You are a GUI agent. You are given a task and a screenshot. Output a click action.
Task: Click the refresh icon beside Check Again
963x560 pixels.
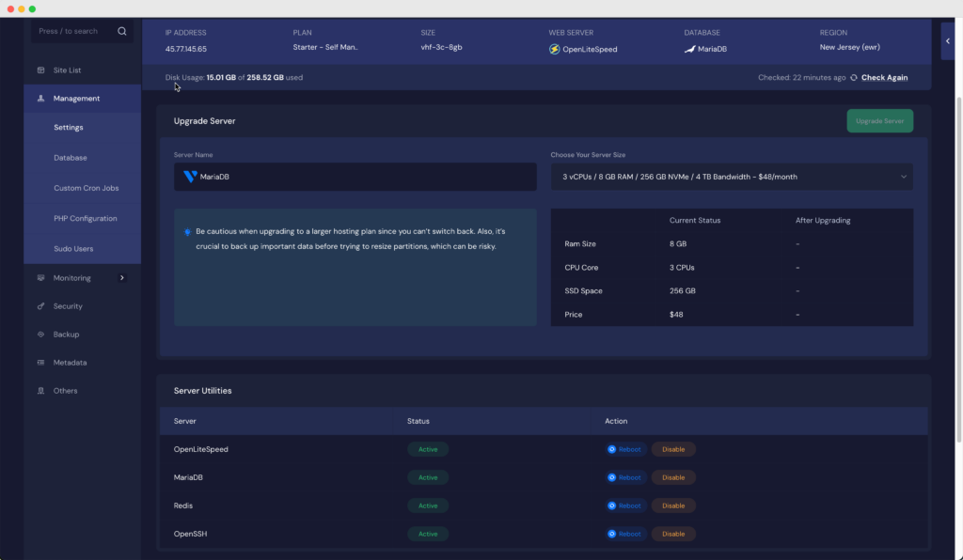coord(854,78)
